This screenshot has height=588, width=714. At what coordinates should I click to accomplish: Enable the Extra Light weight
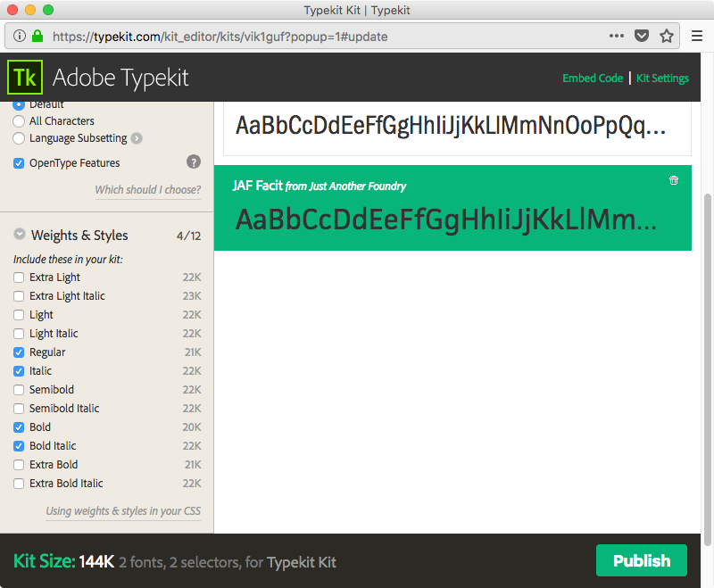click(x=19, y=277)
